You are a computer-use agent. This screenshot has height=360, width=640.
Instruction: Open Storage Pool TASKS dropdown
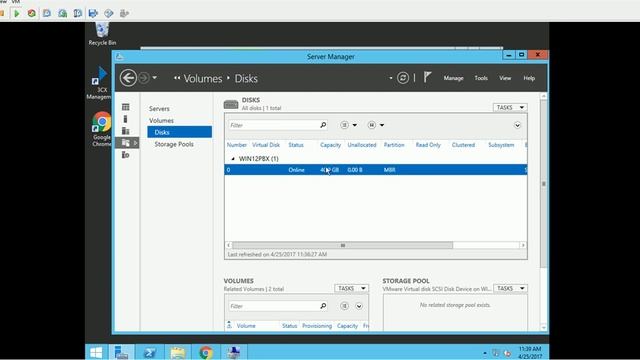pyautogui.click(x=510, y=289)
